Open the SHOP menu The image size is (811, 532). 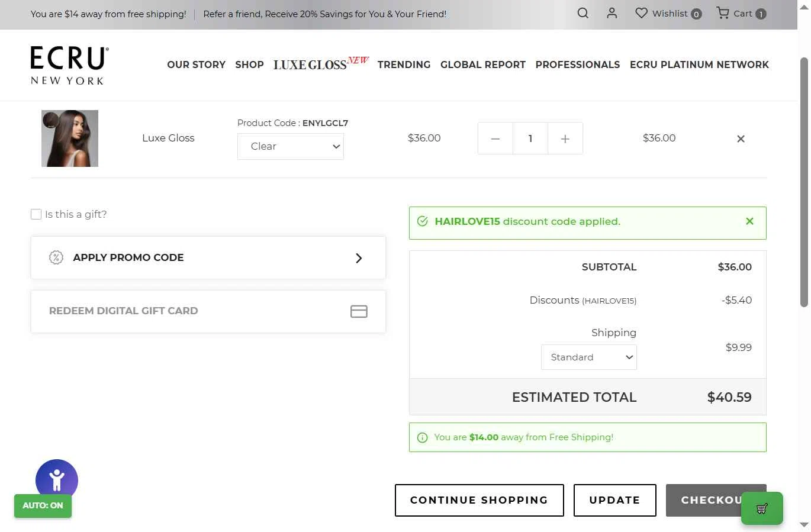click(x=249, y=65)
